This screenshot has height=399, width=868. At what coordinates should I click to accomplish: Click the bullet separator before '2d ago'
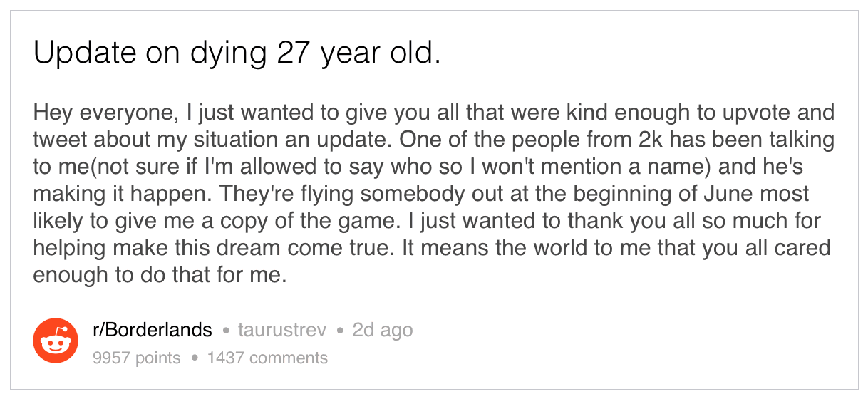pyautogui.click(x=340, y=331)
